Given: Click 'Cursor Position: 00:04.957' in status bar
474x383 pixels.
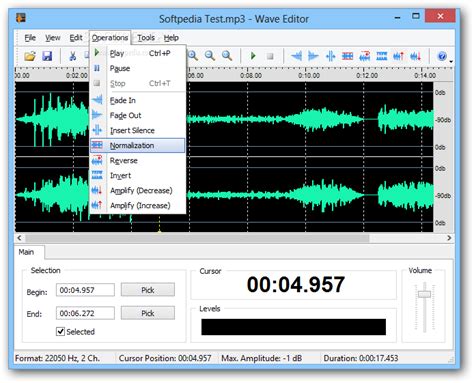Looking at the screenshot, I should pyautogui.click(x=165, y=358).
